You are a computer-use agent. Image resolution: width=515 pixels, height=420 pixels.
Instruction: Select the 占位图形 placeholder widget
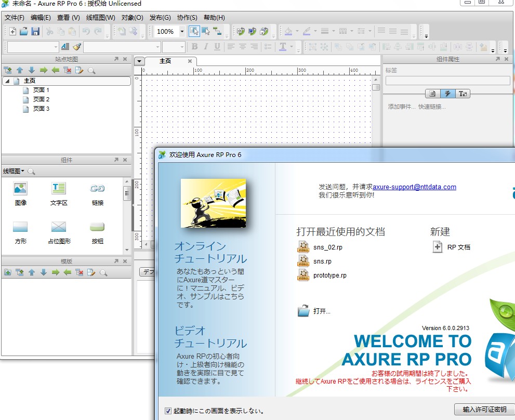(x=59, y=232)
